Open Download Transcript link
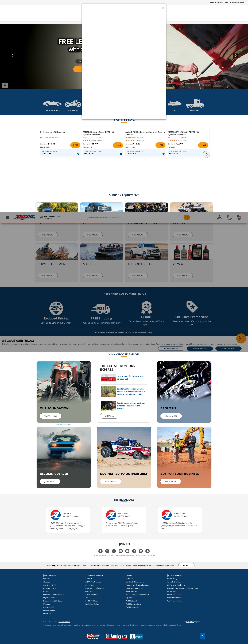 click(64, 424)
